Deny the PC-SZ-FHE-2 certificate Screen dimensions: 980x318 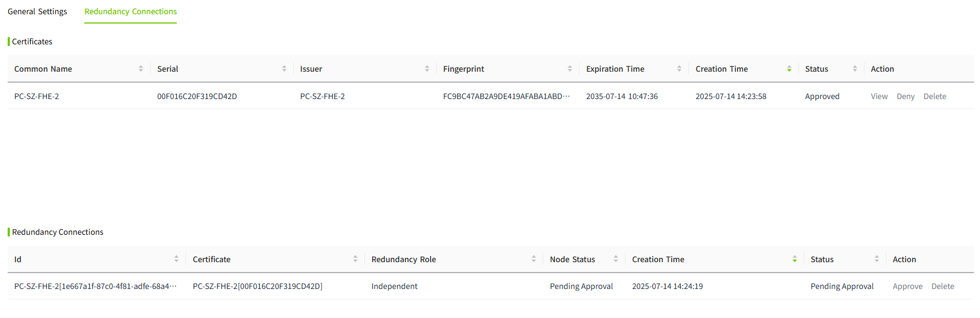point(905,96)
